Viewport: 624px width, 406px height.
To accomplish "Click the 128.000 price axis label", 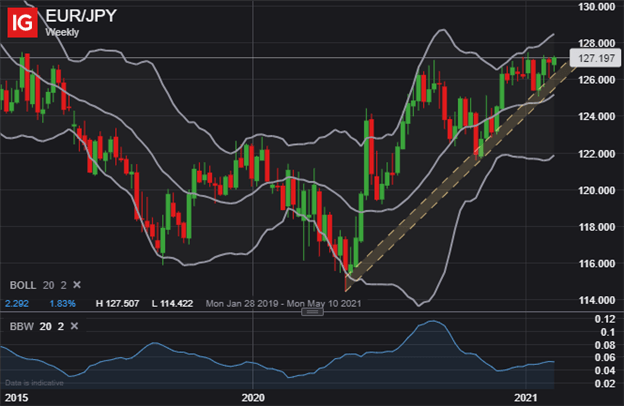I will click(597, 43).
